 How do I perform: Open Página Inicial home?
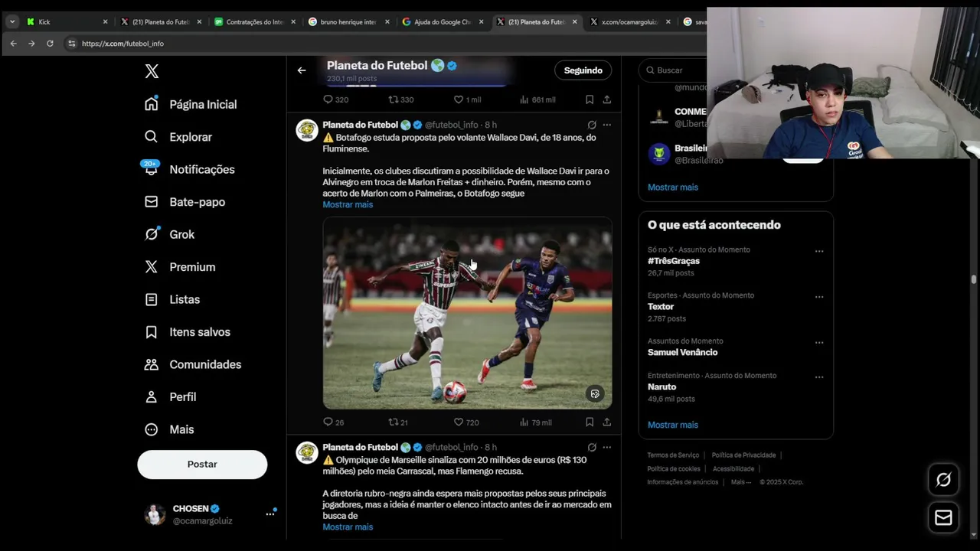click(x=191, y=104)
